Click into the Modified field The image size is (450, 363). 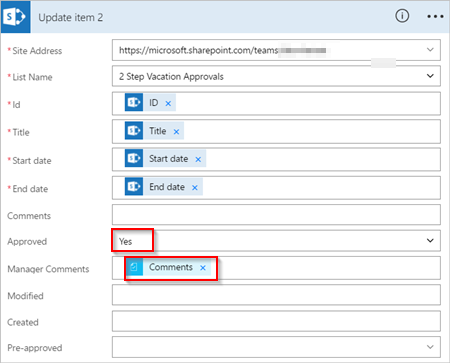point(276,295)
